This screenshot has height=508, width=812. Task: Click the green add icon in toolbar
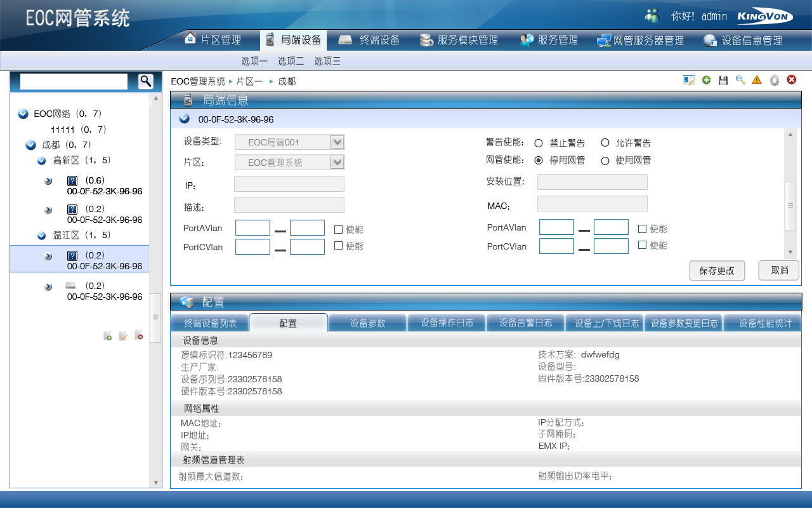click(x=706, y=80)
